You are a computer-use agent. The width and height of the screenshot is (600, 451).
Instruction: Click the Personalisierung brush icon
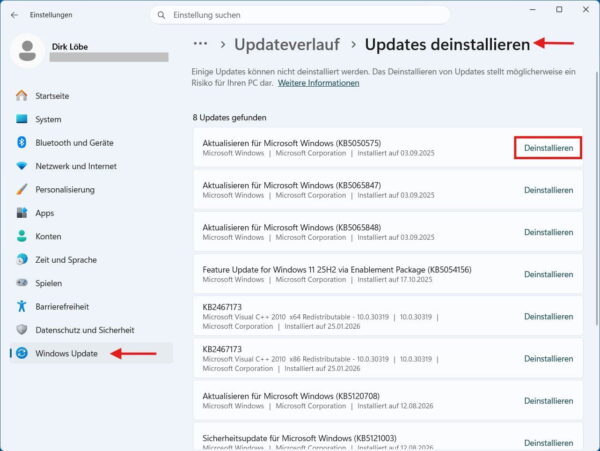22,189
